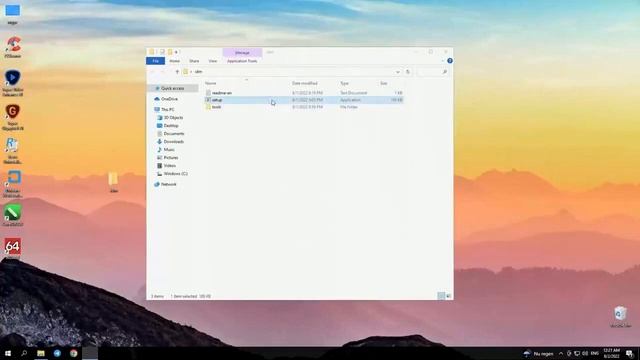
Task: Open Pictures in navigation pane
Action: tap(171, 158)
